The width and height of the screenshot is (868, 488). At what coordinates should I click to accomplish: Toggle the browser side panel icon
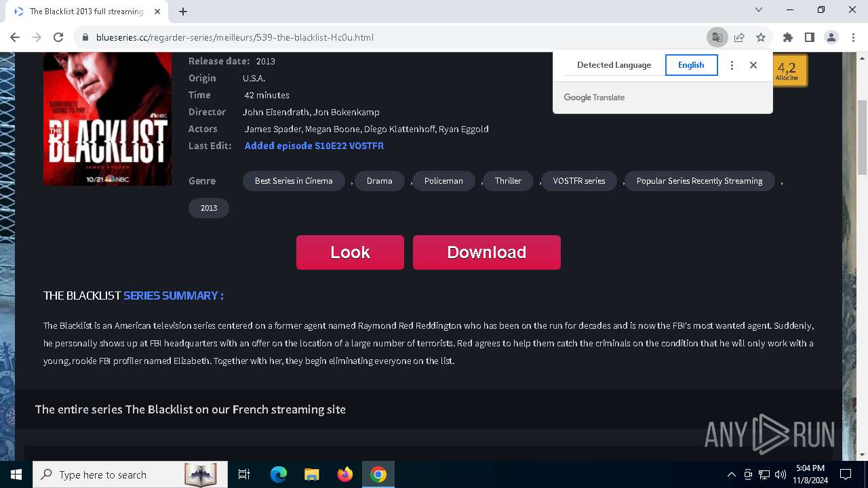[809, 37]
